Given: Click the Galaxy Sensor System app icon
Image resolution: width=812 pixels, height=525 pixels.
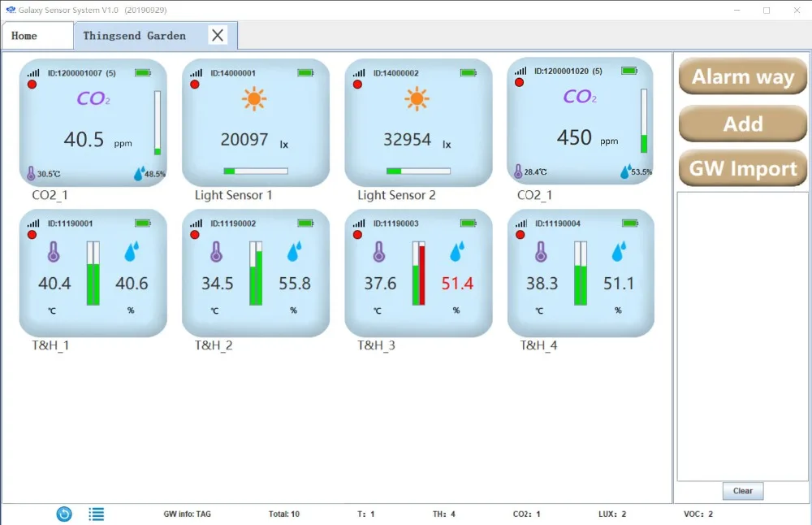Looking at the screenshot, I should coord(11,10).
